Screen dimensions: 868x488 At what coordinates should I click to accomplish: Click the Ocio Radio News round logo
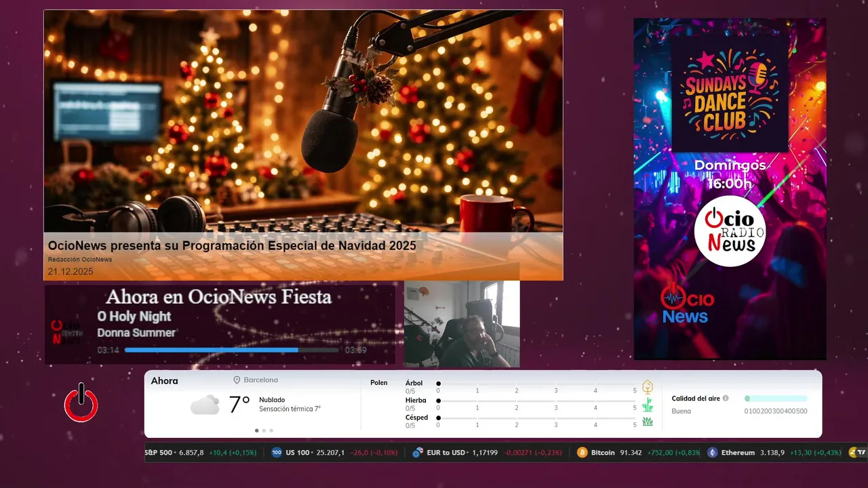[730, 232]
